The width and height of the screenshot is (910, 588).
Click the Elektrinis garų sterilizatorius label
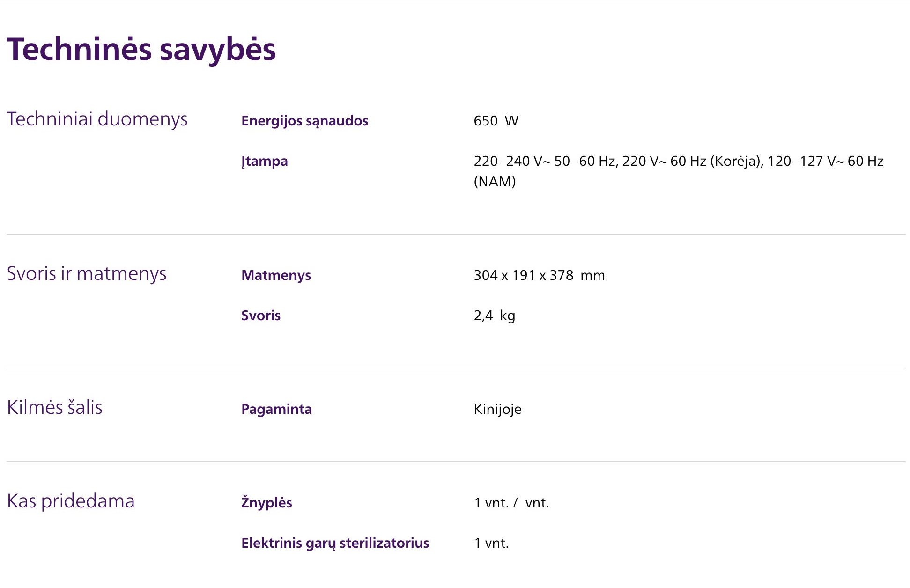(x=335, y=543)
